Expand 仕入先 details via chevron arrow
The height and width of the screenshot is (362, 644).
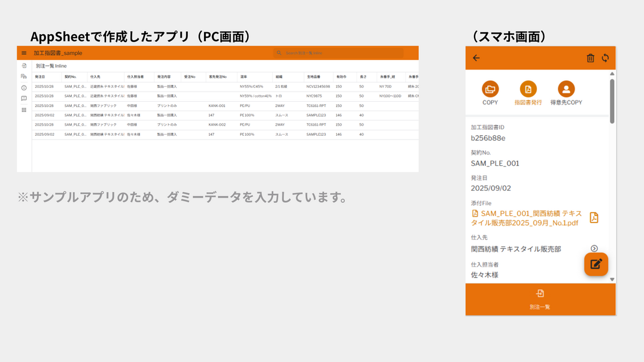[x=594, y=249]
